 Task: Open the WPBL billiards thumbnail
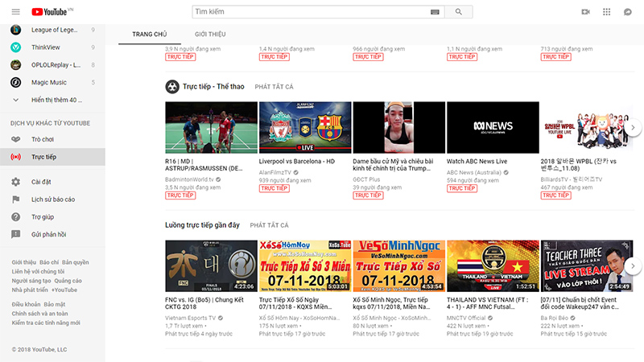587,128
